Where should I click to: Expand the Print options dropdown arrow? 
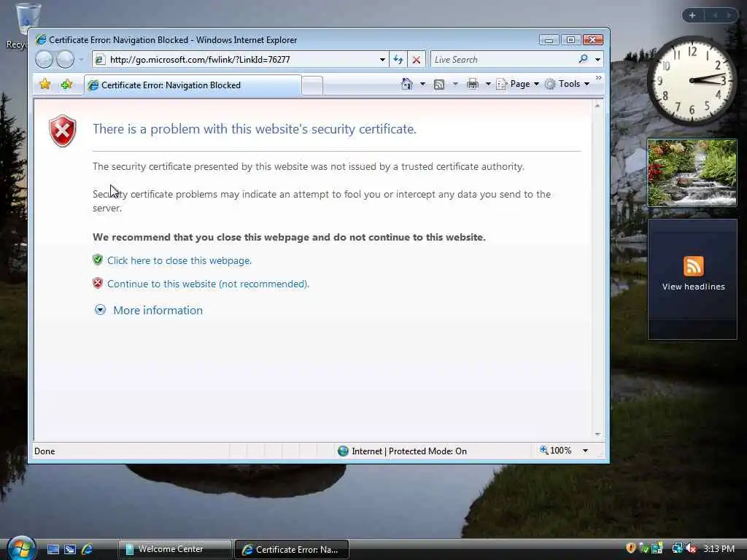click(x=488, y=84)
